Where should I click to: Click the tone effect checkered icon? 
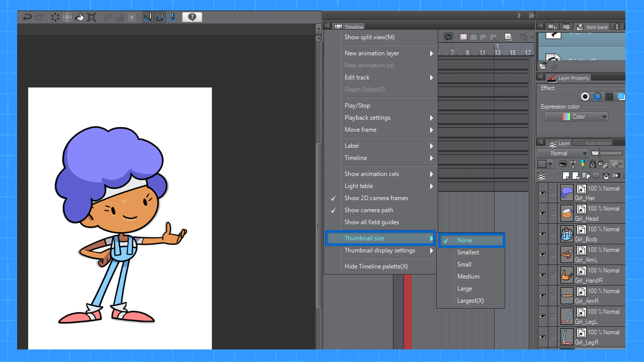click(x=609, y=97)
